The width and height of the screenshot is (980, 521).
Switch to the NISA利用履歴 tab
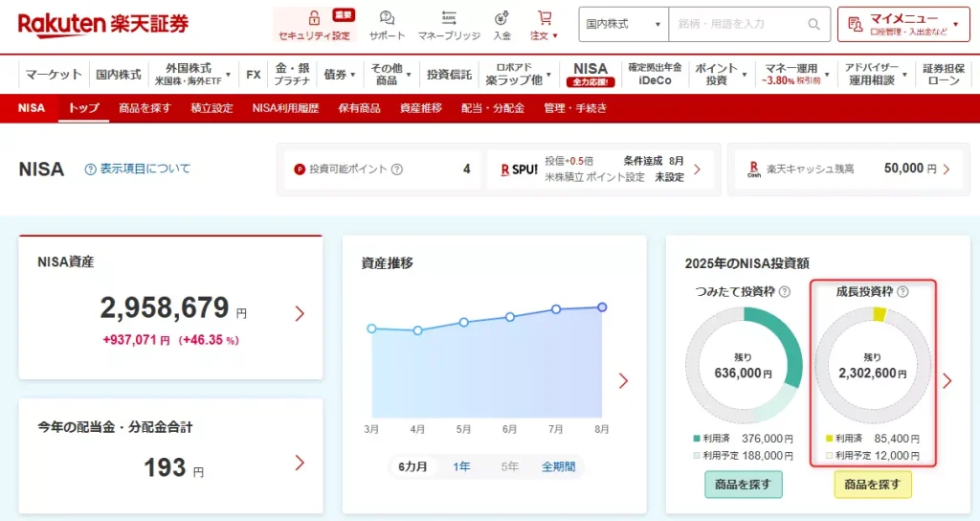point(285,108)
